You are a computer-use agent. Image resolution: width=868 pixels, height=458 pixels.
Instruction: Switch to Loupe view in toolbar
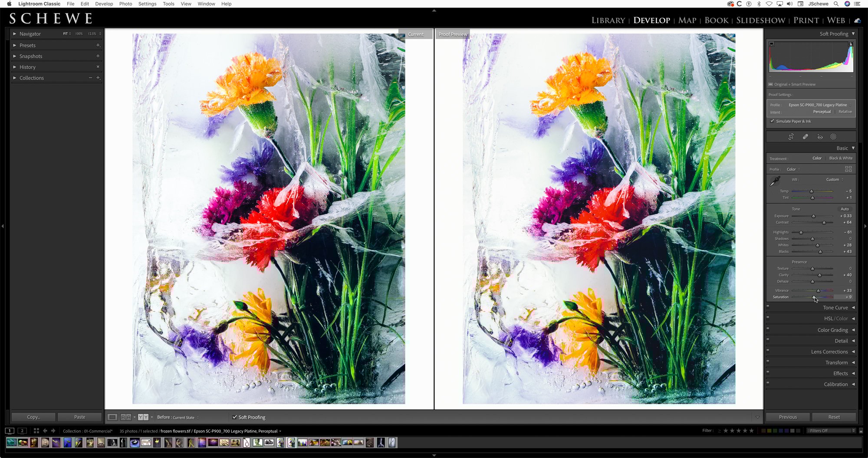pyautogui.click(x=112, y=417)
